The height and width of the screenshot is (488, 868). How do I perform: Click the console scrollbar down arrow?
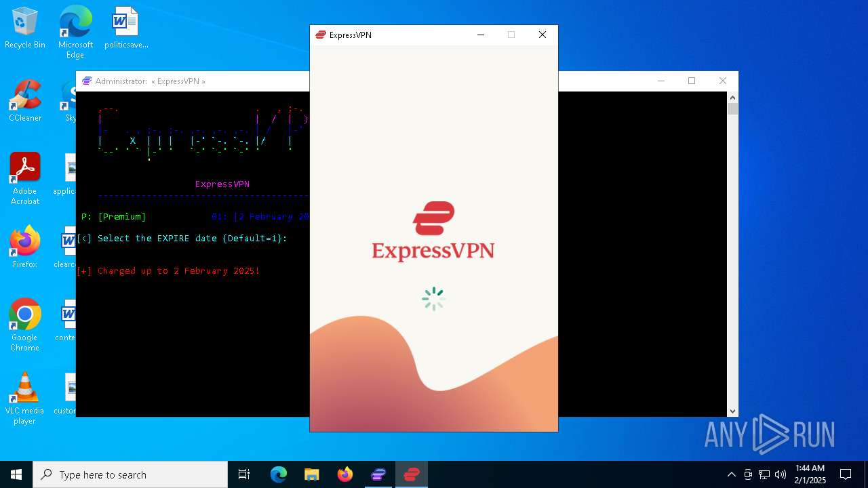[x=732, y=411]
